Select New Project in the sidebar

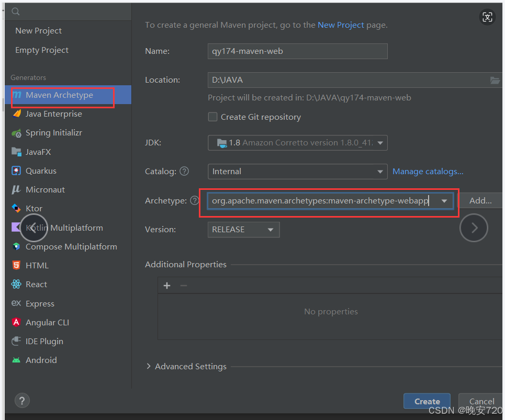[38, 31]
